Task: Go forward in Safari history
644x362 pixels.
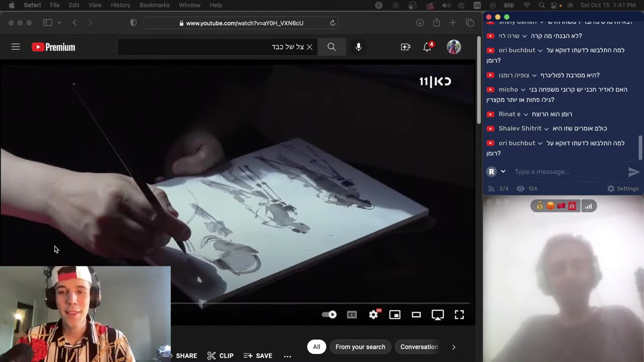Action: [91, 23]
